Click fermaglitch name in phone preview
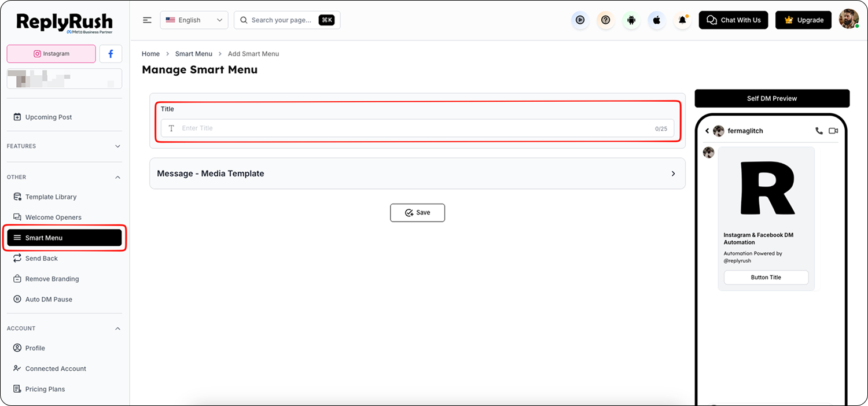 (x=745, y=131)
